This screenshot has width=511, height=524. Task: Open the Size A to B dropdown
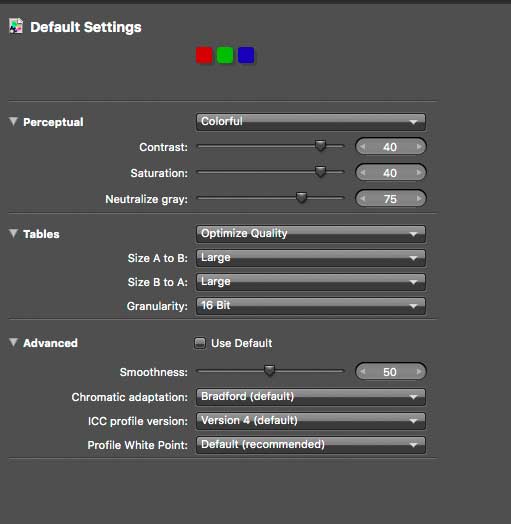coord(311,258)
